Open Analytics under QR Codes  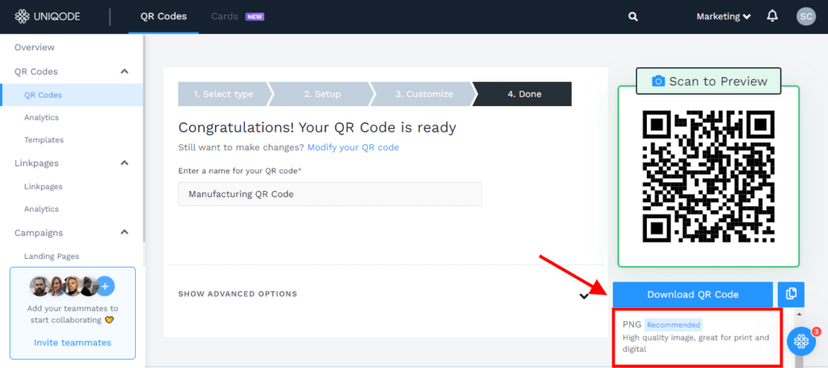click(x=41, y=118)
